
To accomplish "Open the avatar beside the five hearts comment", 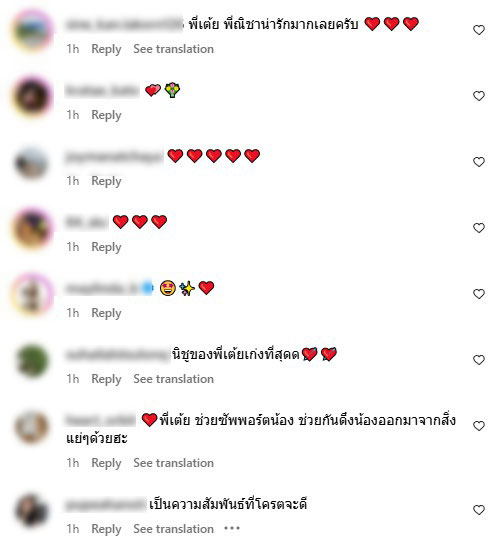I will click(32, 163).
